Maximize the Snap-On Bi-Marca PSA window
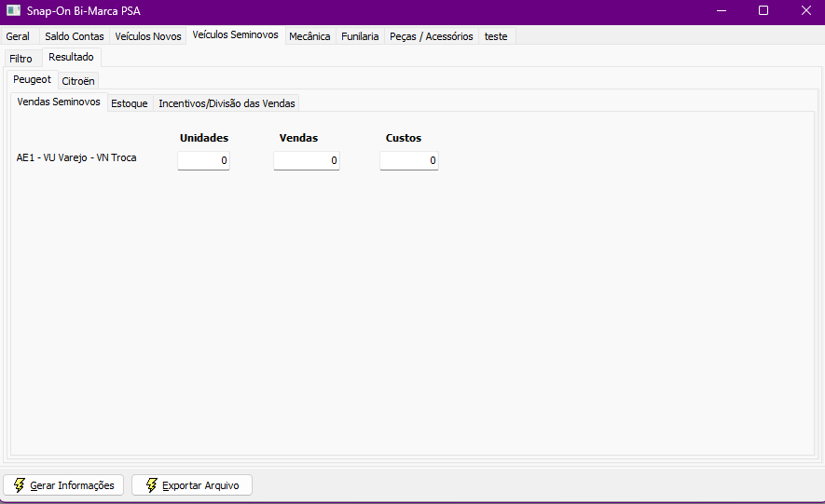The width and height of the screenshot is (825, 504). (x=763, y=11)
